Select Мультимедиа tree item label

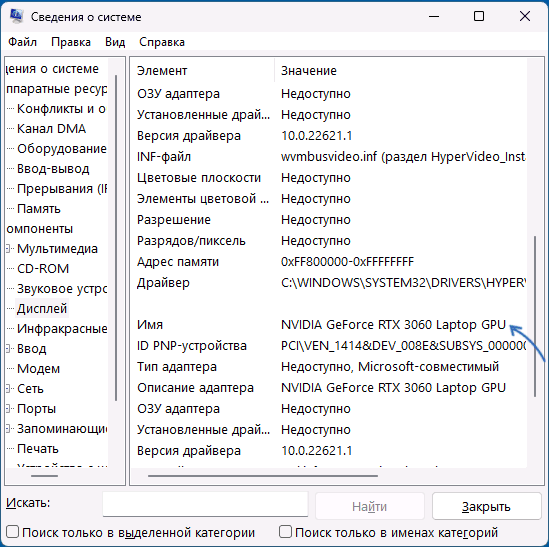coord(57,249)
